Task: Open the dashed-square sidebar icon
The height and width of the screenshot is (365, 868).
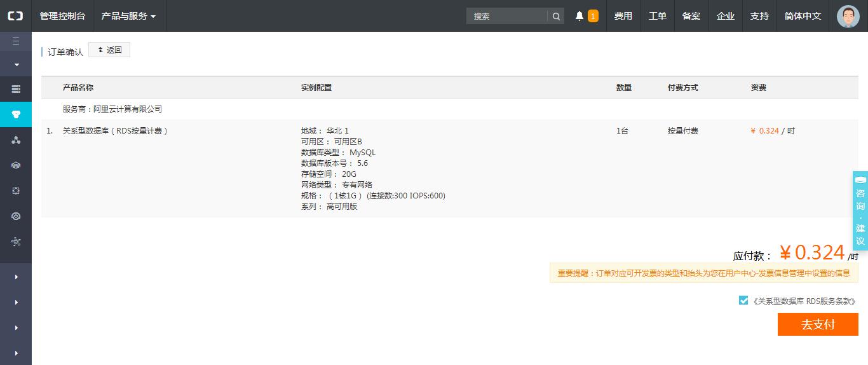Action: (16, 191)
